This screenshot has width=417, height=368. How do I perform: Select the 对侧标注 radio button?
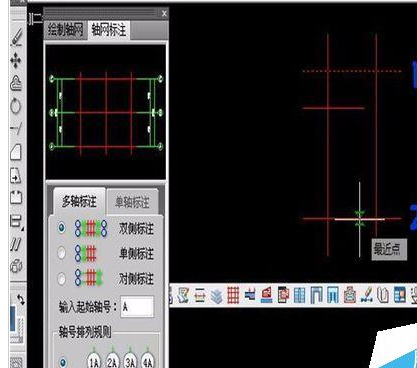(x=61, y=278)
